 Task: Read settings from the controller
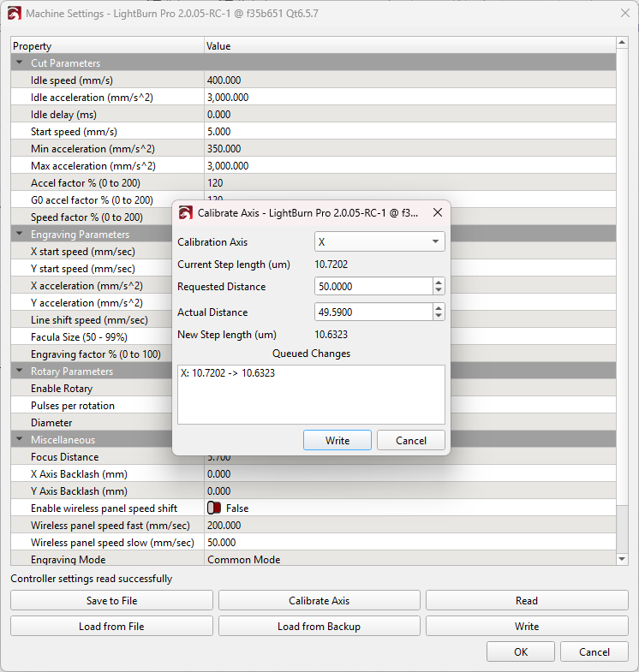coord(527,600)
